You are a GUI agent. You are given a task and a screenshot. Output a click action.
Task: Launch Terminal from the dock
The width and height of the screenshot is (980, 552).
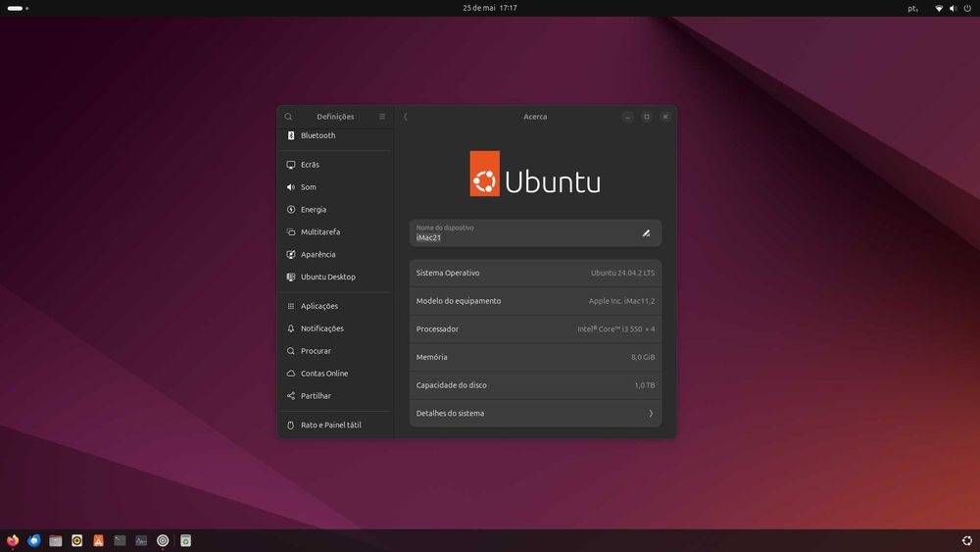click(120, 541)
